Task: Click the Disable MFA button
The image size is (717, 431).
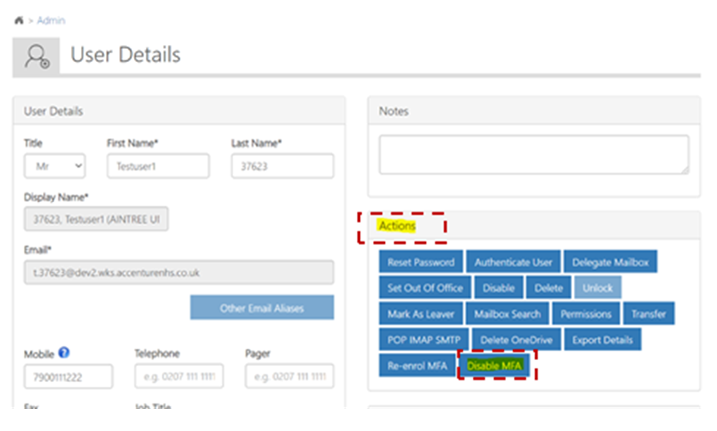Action: 494,366
